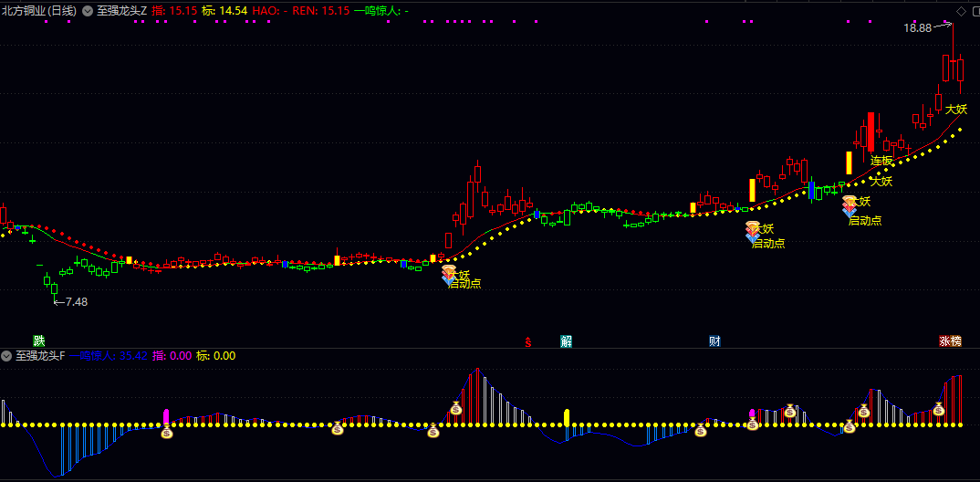Click the green 跌 event marker

pos(39,341)
